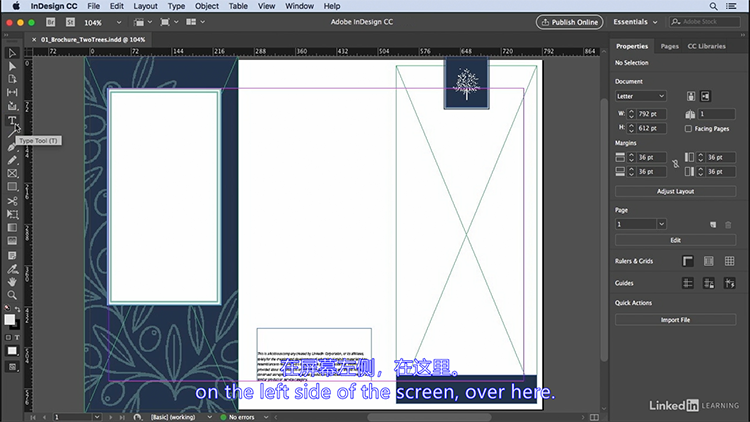Select the Scissors tool

tap(12, 201)
